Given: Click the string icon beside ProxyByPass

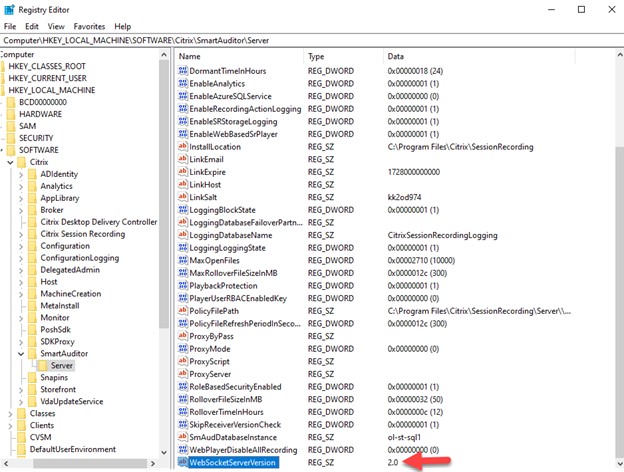Looking at the screenshot, I should 183,336.
